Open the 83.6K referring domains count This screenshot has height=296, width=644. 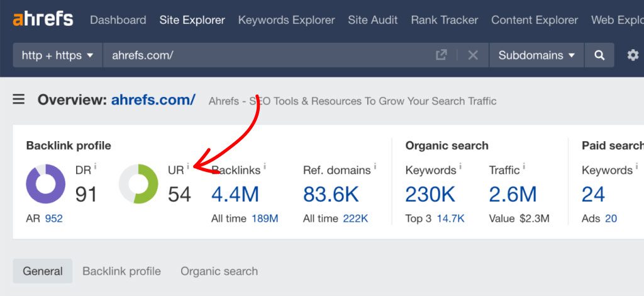coord(331,195)
